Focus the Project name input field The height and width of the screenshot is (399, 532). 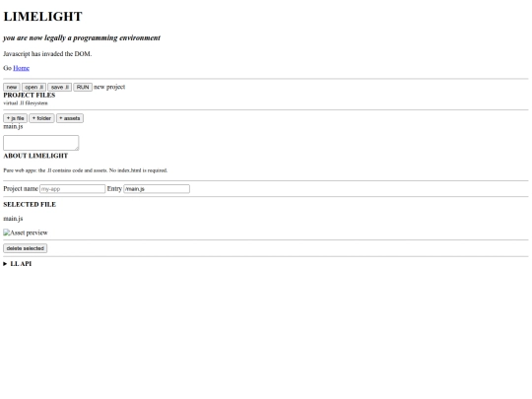pyautogui.click(x=73, y=189)
